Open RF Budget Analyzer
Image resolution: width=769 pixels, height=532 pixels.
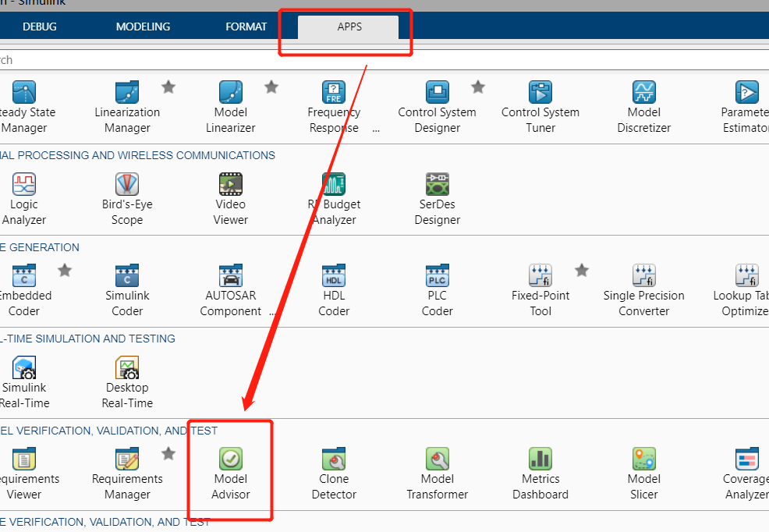[x=334, y=199]
